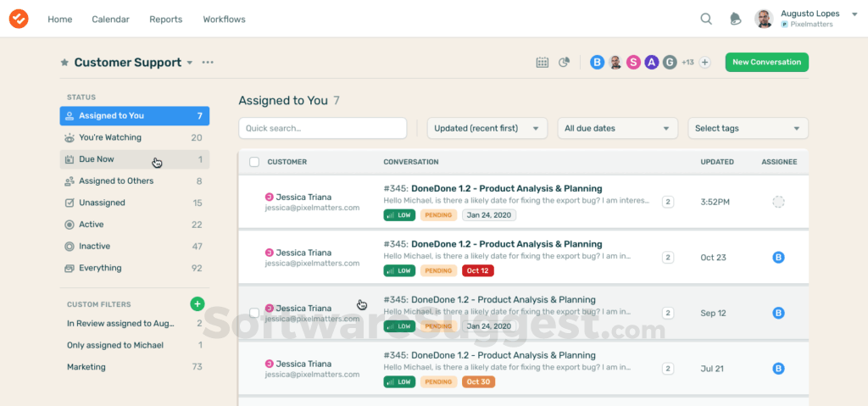Open the Workflows menu
Image resolution: width=868 pixels, height=406 pixels.
[224, 19]
